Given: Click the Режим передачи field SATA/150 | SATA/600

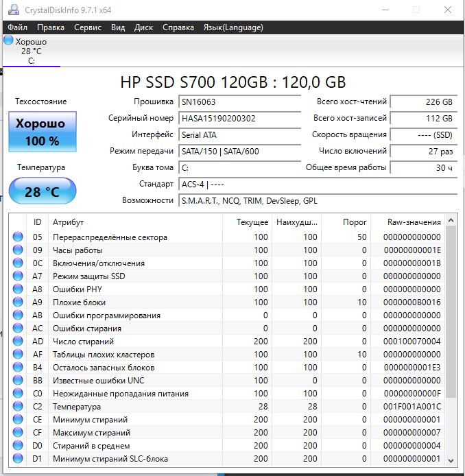Looking at the screenshot, I should pyautogui.click(x=240, y=151).
